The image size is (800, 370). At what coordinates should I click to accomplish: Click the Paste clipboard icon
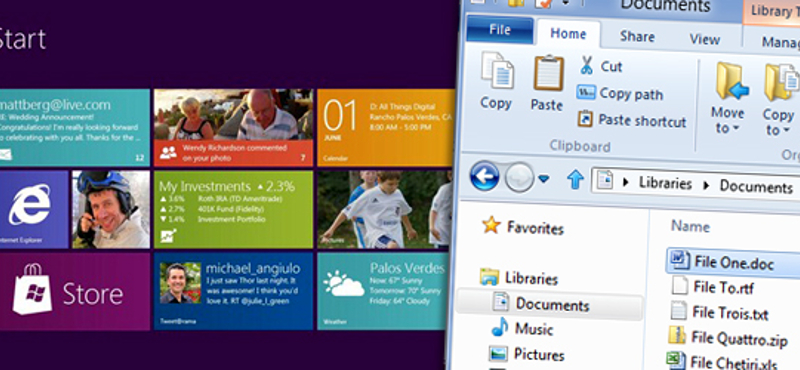(x=548, y=73)
